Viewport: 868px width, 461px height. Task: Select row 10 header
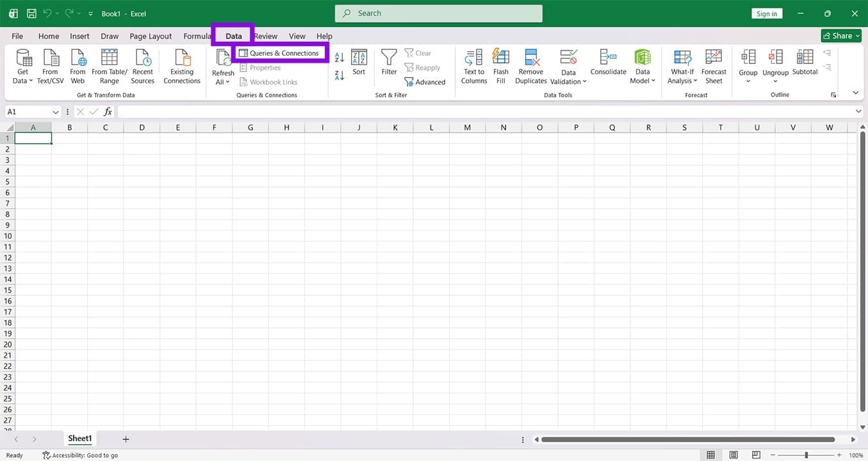pyautogui.click(x=8, y=236)
